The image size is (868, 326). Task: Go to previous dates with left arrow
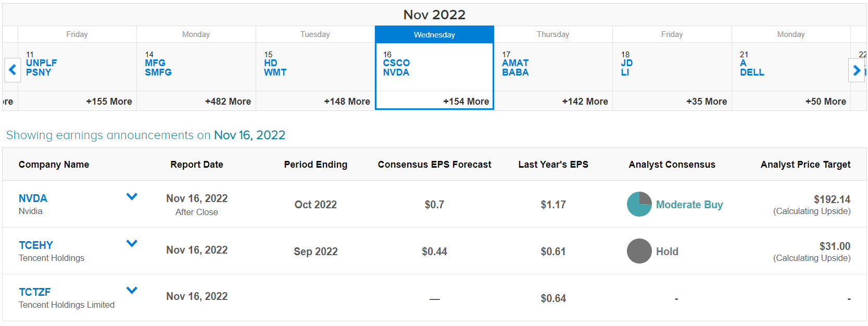(12, 69)
